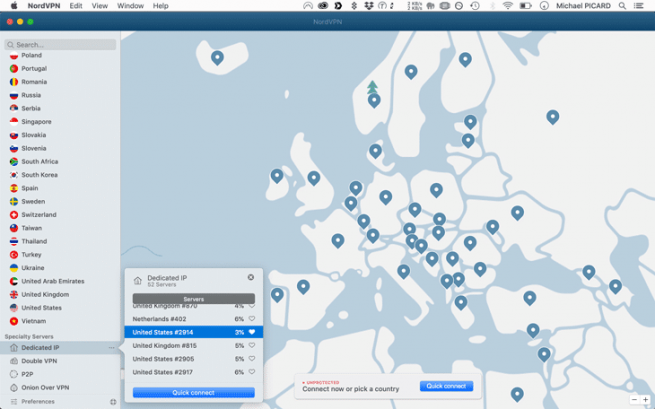655x409 pixels.
Task: Open Preferences from the sidebar
Action: coord(38,401)
